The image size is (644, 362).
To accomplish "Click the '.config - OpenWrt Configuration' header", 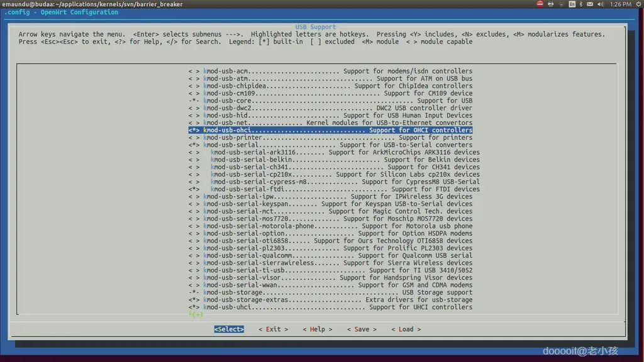I will point(61,13).
